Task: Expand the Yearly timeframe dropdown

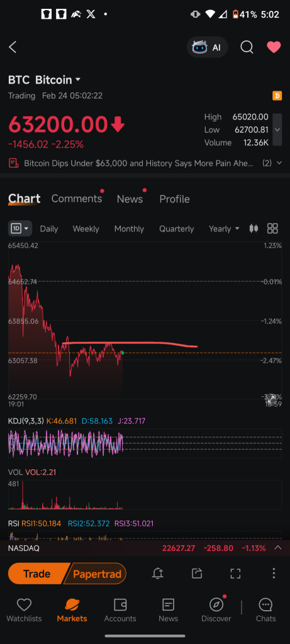Action: pos(224,229)
